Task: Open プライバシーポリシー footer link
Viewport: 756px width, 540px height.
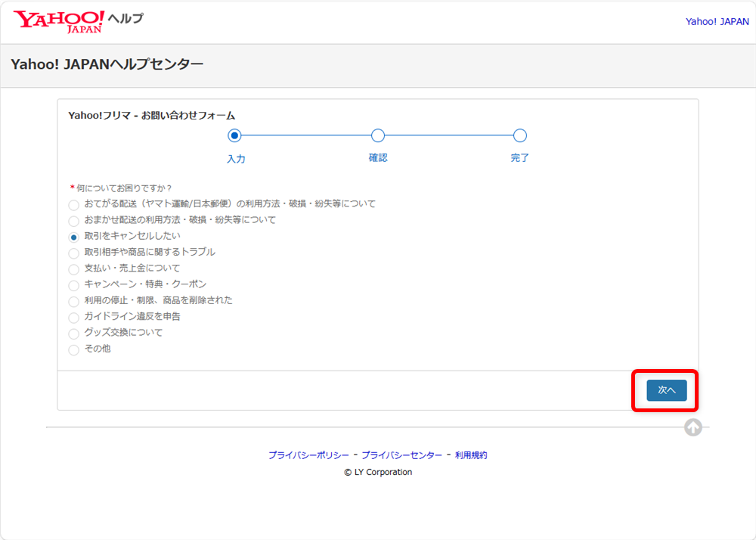Action: coord(308,455)
